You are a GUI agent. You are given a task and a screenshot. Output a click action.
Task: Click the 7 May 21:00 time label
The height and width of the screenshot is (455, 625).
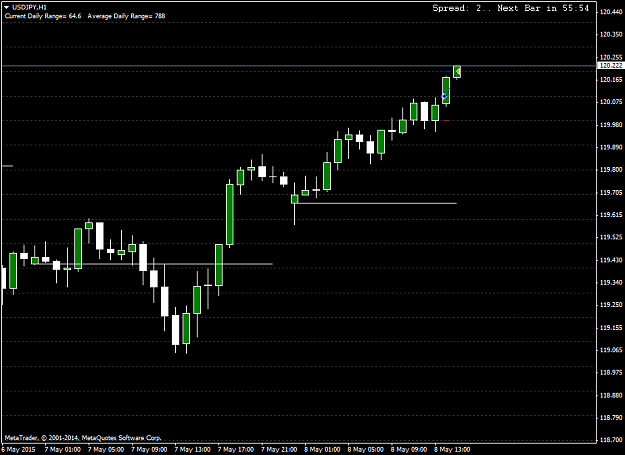coord(279,449)
